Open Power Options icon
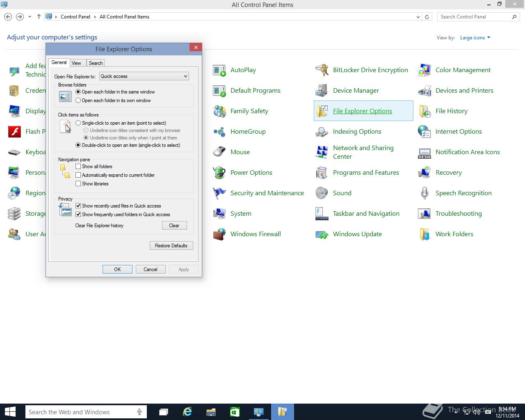 pyautogui.click(x=219, y=173)
